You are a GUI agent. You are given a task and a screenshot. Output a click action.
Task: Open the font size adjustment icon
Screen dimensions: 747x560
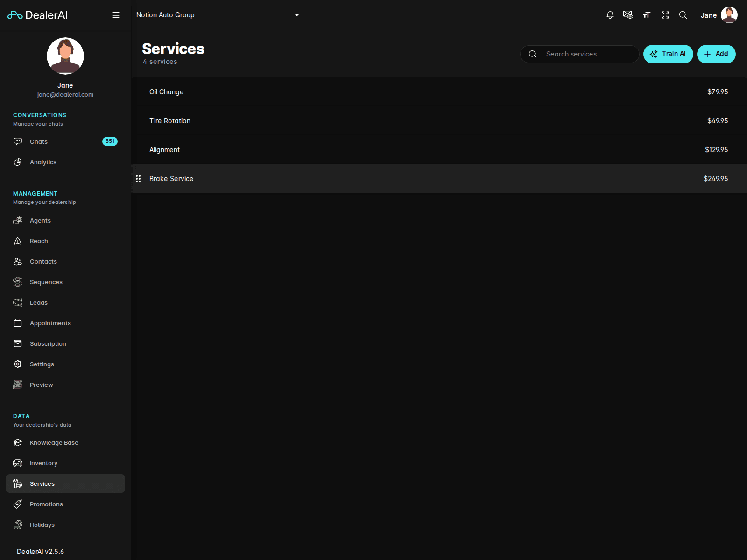click(647, 15)
